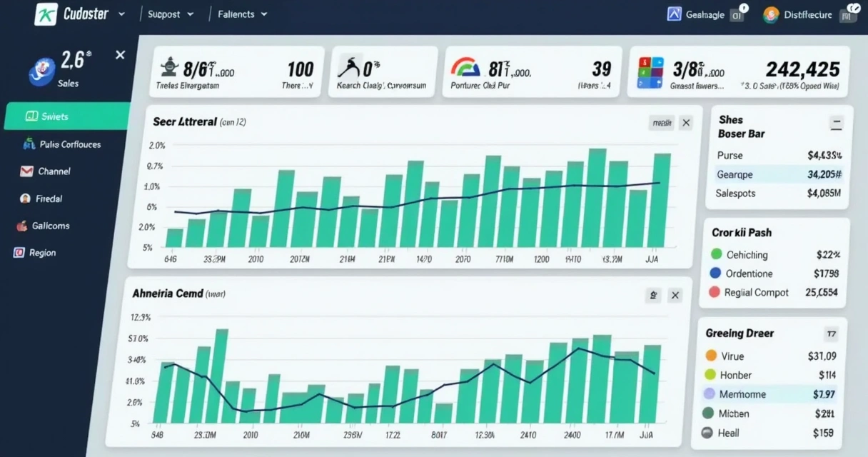The image size is (868, 457).
Task: Click the colorful grid icon in Grasast card
Action: click(x=650, y=72)
